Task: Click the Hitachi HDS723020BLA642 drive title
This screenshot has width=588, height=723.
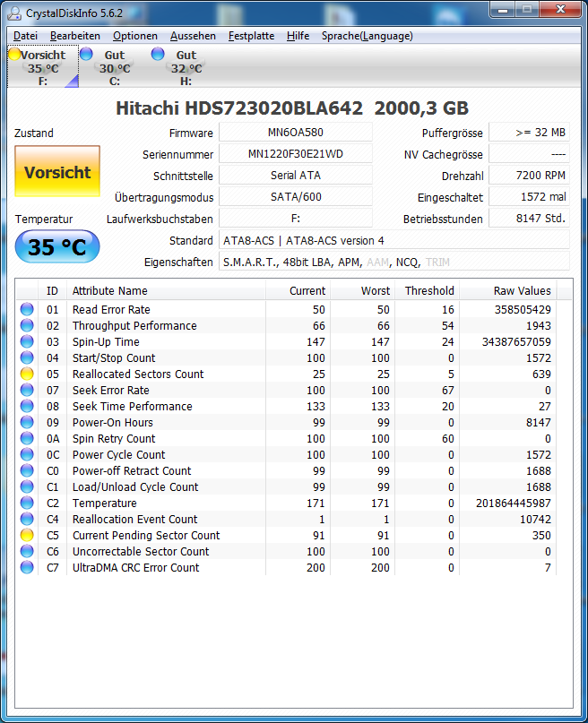Action: 292,108
